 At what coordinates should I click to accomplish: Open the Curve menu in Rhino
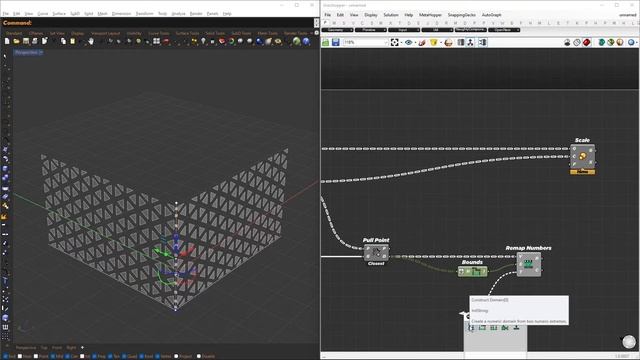(x=42, y=14)
